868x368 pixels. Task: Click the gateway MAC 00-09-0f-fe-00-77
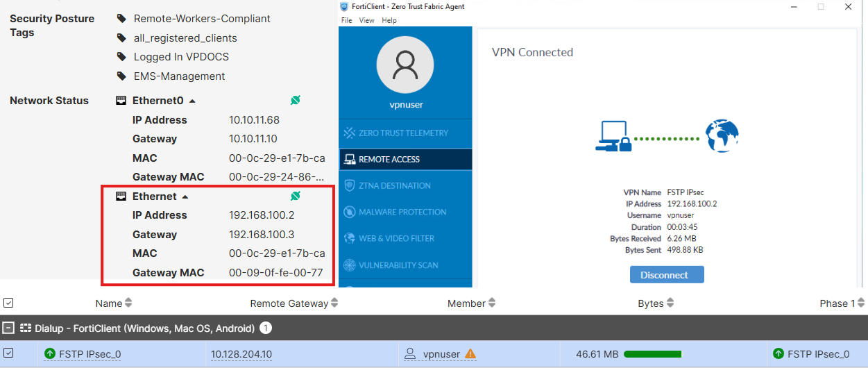coord(276,273)
